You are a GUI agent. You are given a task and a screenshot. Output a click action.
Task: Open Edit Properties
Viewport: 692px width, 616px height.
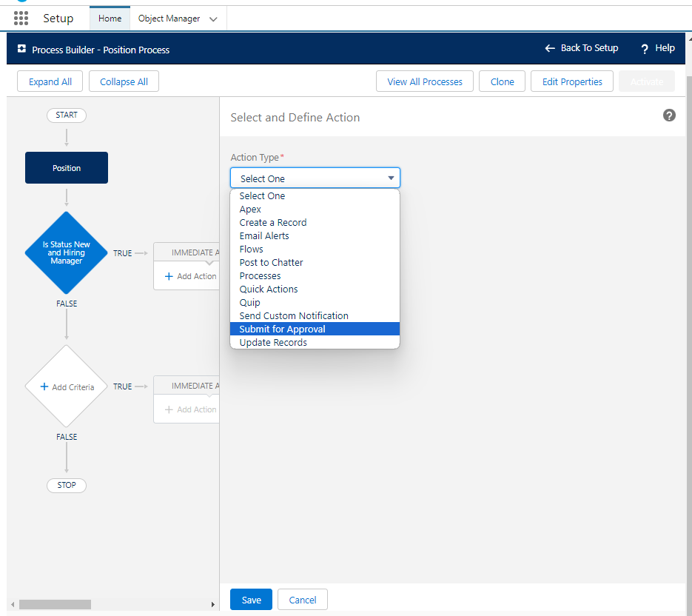pos(572,81)
